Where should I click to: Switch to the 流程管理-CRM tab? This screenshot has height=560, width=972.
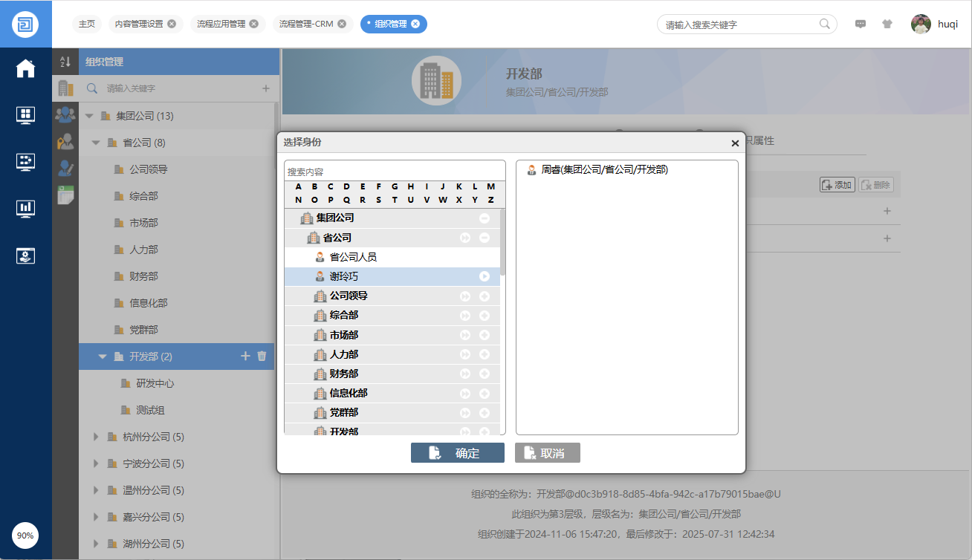pos(305,24)
